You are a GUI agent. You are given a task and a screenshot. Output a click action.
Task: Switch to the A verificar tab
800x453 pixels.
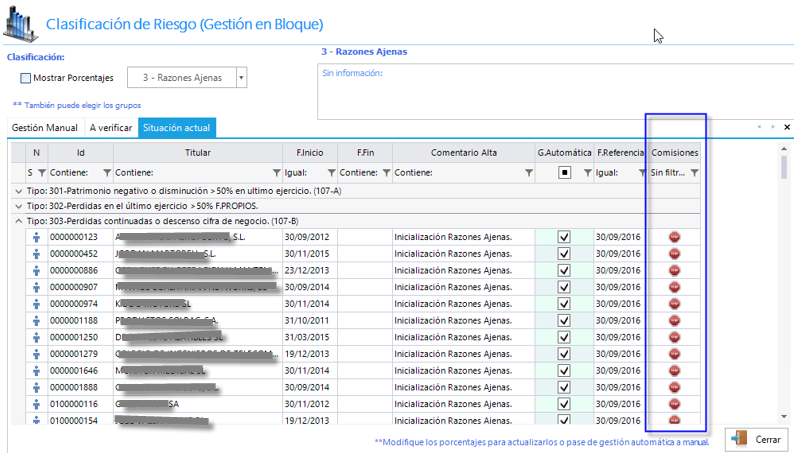click(x=111, y=128)
